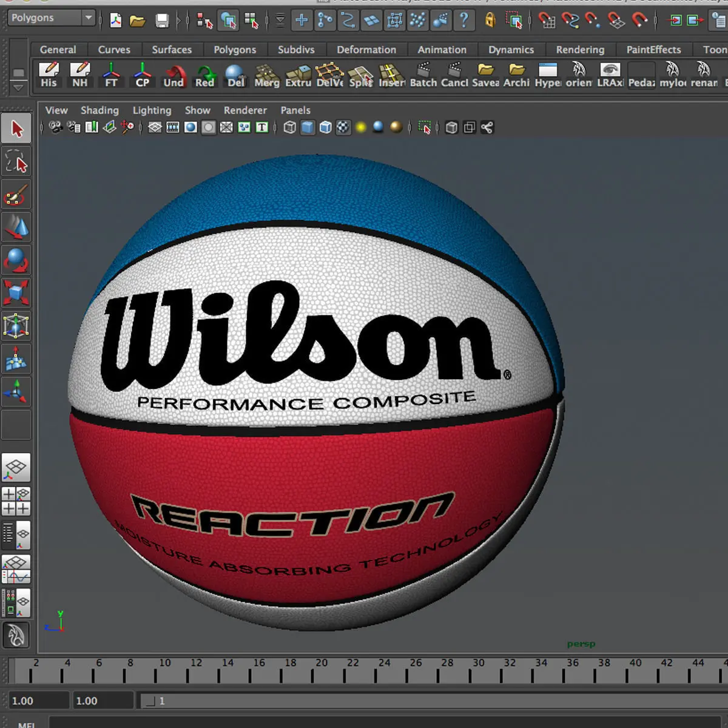Switch to four view layout
The width and height of the screenshot is (728, 728).
[16, 501]
